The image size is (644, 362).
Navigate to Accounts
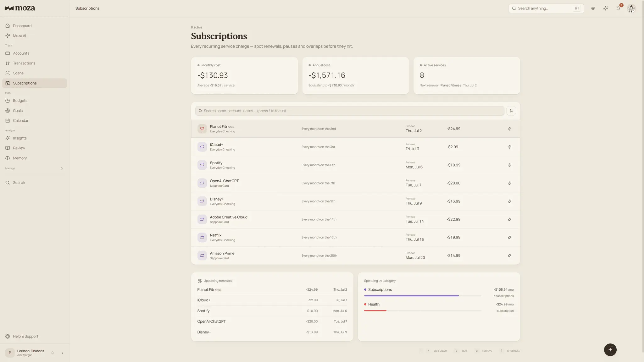(34, 53)
